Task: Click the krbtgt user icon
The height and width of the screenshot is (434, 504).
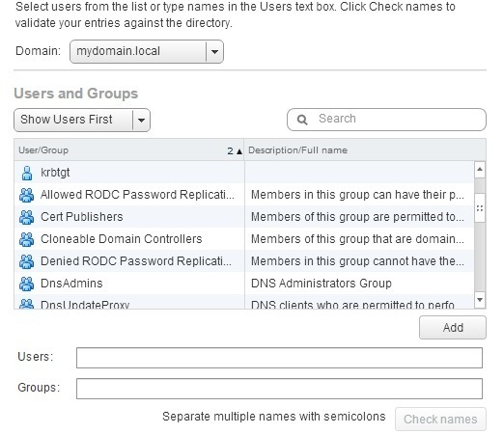Action: (27, 173)
